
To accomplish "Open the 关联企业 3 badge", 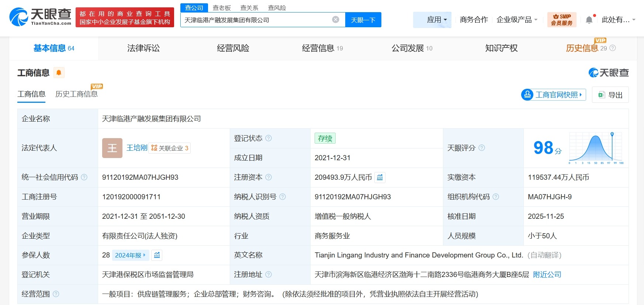I will click(x=170, y=148).
